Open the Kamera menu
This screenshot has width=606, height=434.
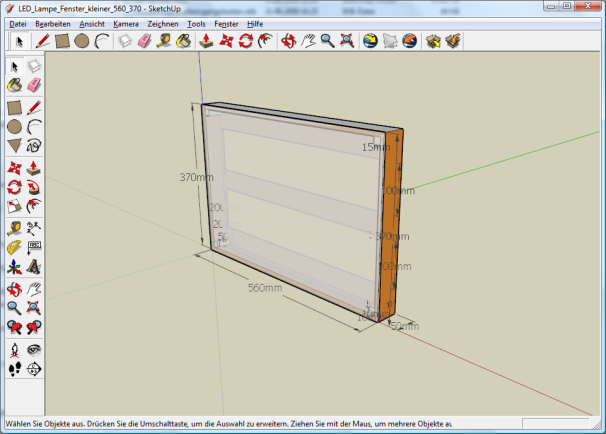point(126,24)
